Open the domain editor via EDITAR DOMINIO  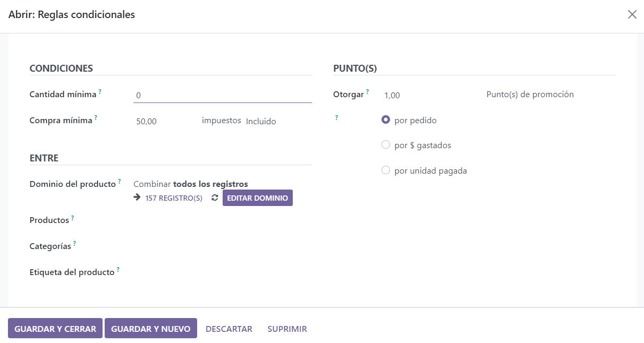[257, 198]
